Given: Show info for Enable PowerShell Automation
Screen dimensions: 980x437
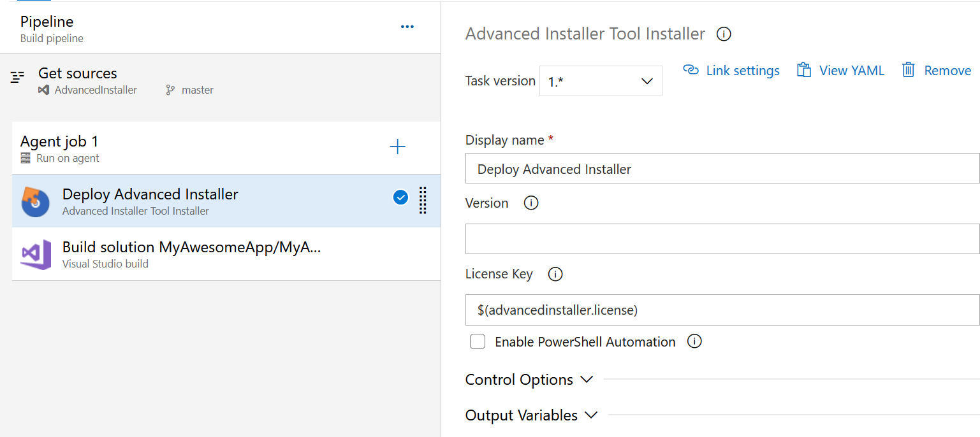Looking at the screenshot, I should (694, 341).
